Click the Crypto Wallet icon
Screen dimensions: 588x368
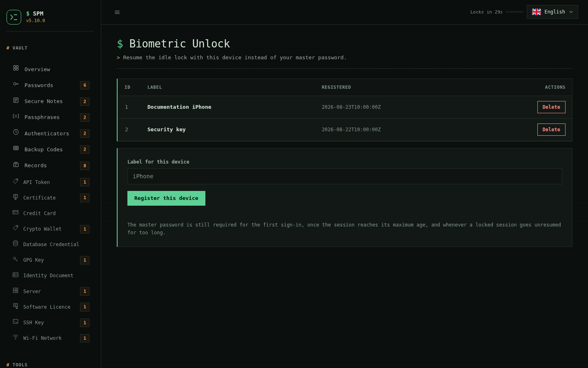16,228
